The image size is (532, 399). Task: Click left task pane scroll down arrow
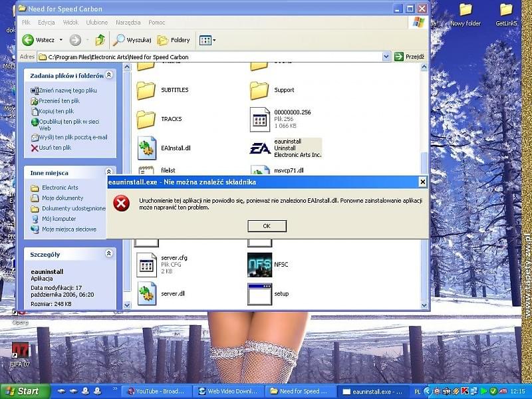point(127,305)
